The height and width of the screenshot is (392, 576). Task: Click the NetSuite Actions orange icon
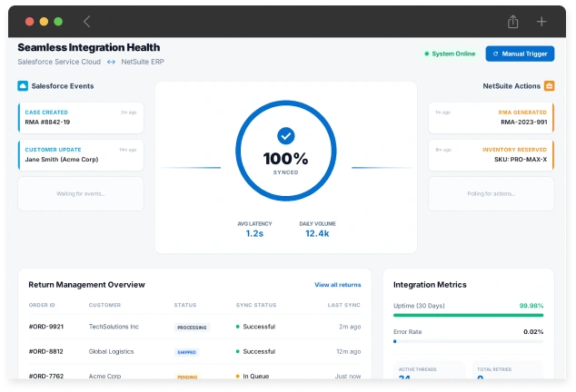[549, 86]
